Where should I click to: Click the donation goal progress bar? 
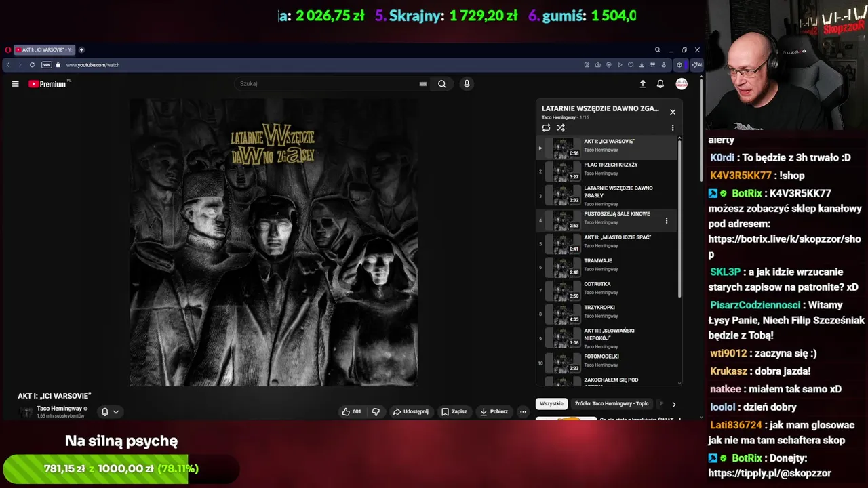coord(121,469)
